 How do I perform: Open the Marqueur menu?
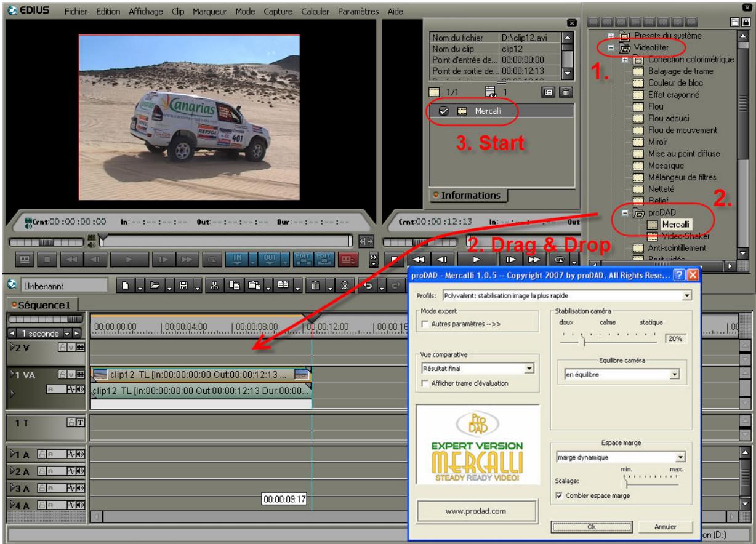[x=209, y=12]
